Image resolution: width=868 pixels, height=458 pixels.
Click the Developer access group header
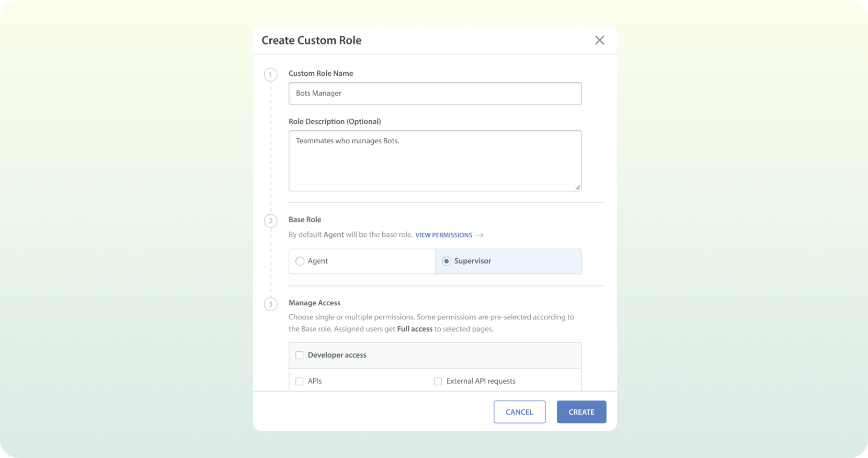tap(338, 355)
